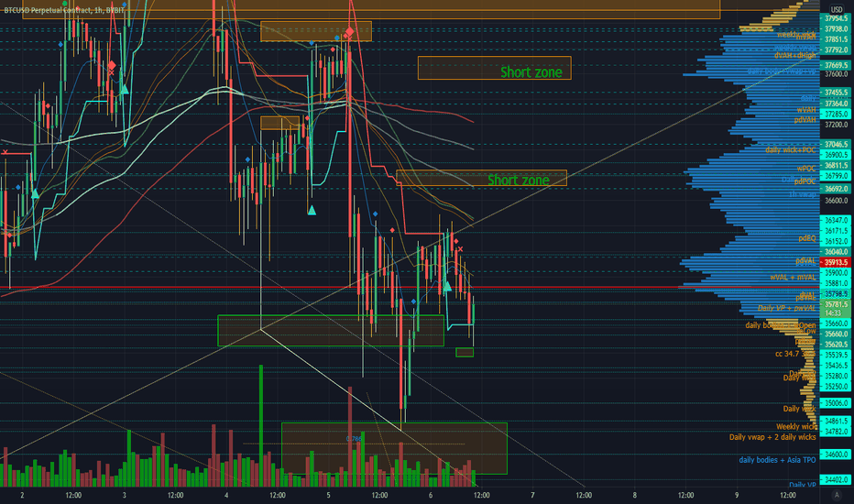The width and height of the screenshot is (854, 504).
Task: Click the 37954.5 price label
Action: pyautogui.click(x=836, y=18)
